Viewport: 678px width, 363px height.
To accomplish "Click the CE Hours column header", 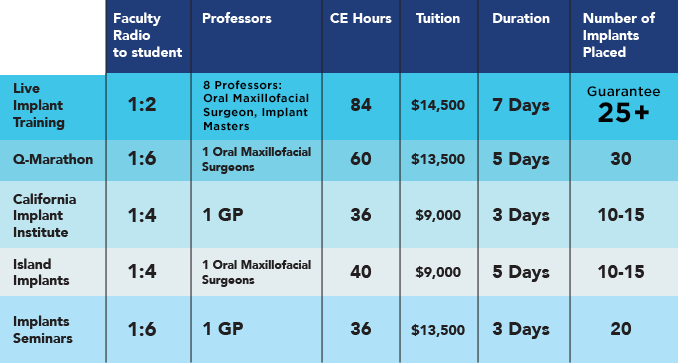I will coord(361,18).
